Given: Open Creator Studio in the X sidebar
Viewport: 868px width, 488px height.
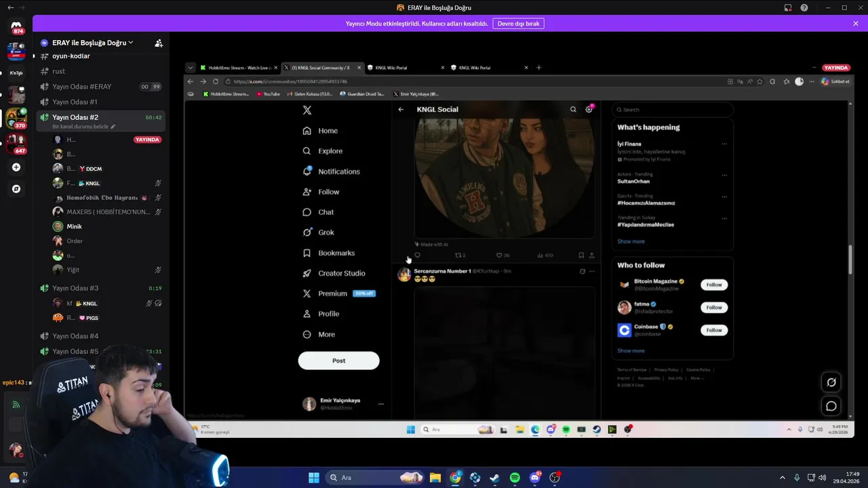Looking at the screenshot, I should pyautogui.click(x=334, y=273).
